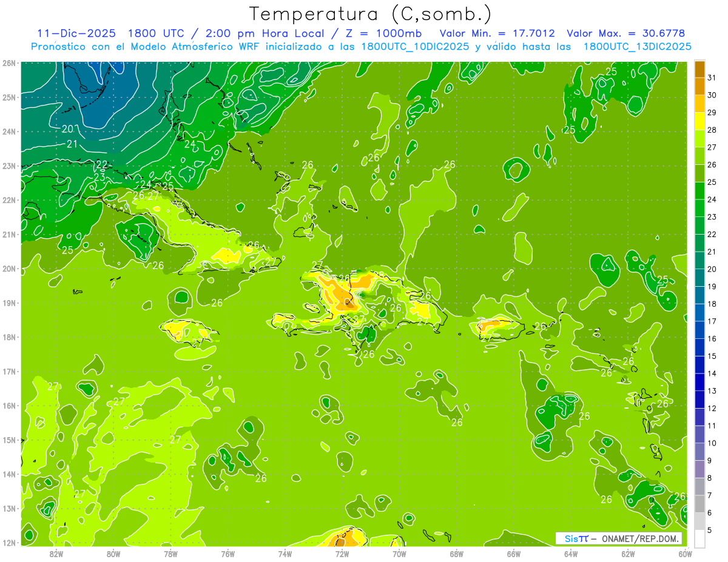
Task: Pick the teal swatch between 19 and 20
Action: [x=699, y=277]
